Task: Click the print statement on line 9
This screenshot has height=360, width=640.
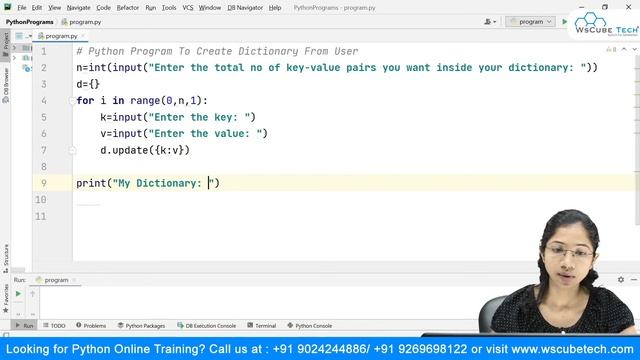Action: click(x=148, y=183)
